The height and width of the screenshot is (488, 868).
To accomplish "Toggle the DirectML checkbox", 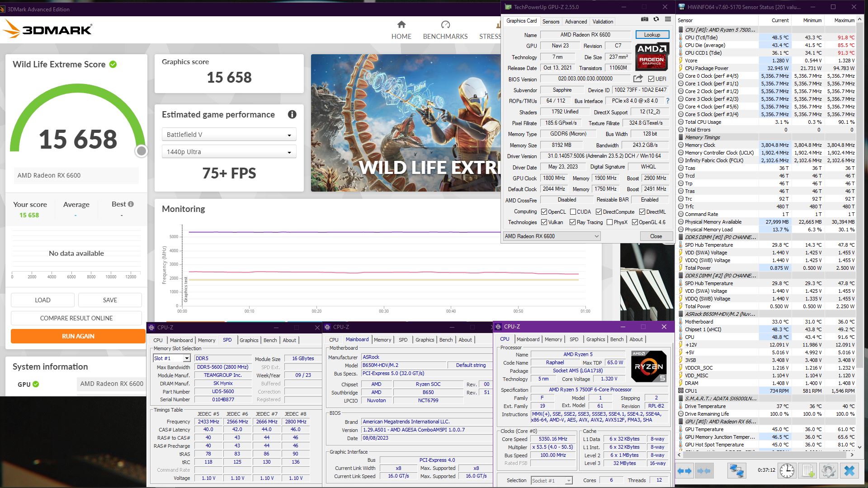I will 642,212.
